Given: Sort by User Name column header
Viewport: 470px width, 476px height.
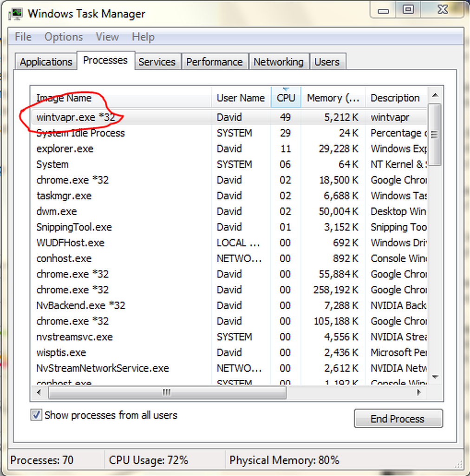Looking at the screenshot, I should click(241, 98).
